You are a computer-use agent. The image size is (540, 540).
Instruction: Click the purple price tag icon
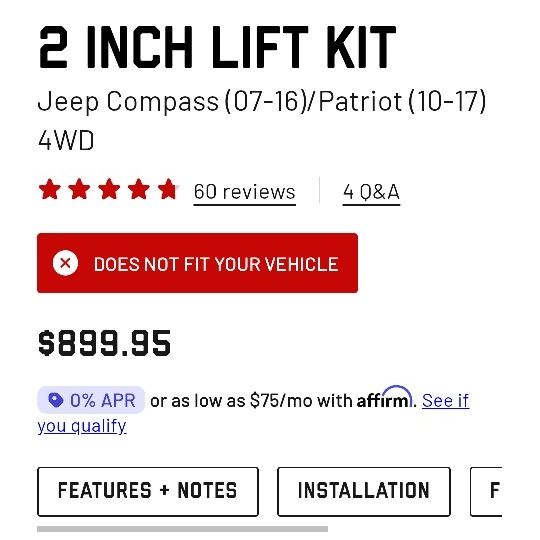(x=56, y=400)
